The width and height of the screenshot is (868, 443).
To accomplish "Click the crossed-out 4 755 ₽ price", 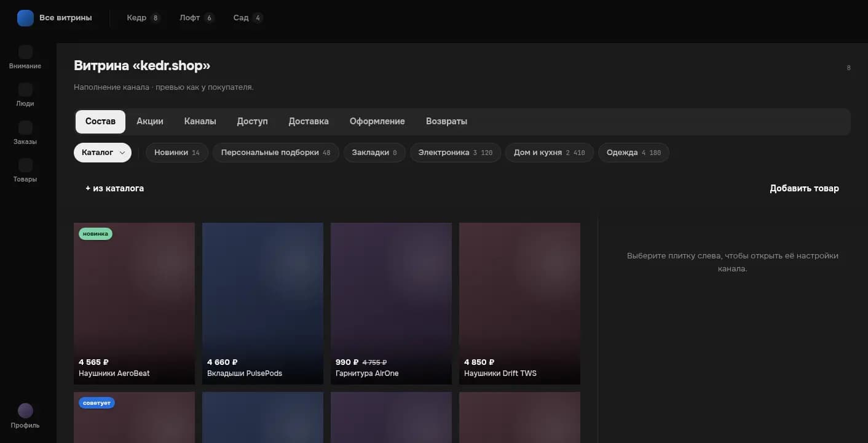I will pyautogui.click(x=375, y=362).
